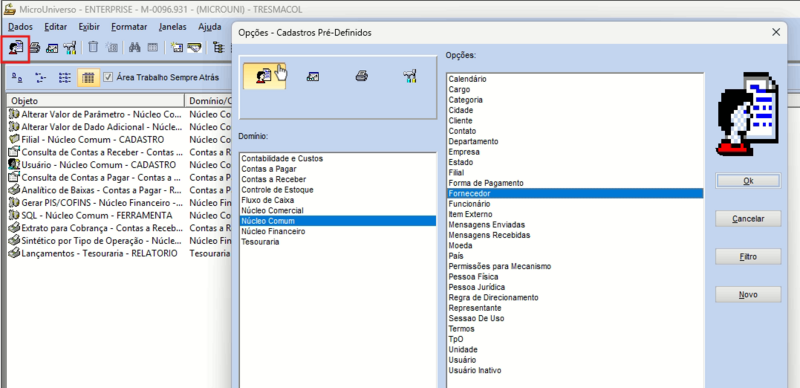Sort by Objeto column header

[95, 101]
